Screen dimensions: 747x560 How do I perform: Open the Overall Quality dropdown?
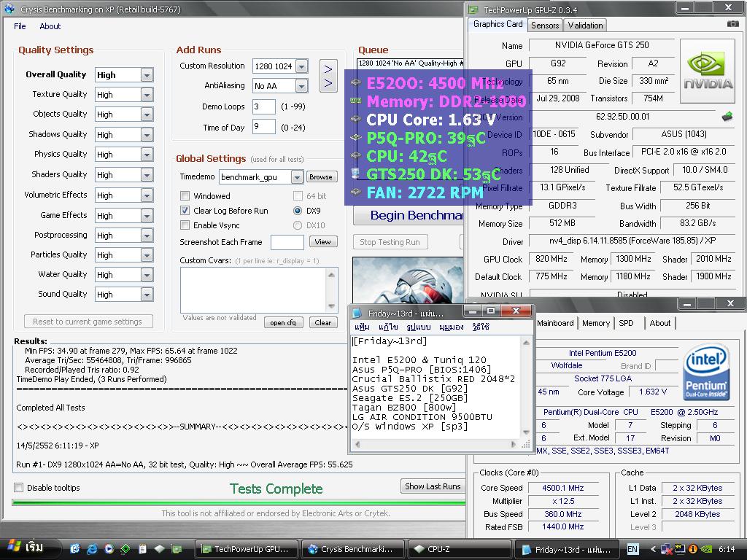pos(147,75)
